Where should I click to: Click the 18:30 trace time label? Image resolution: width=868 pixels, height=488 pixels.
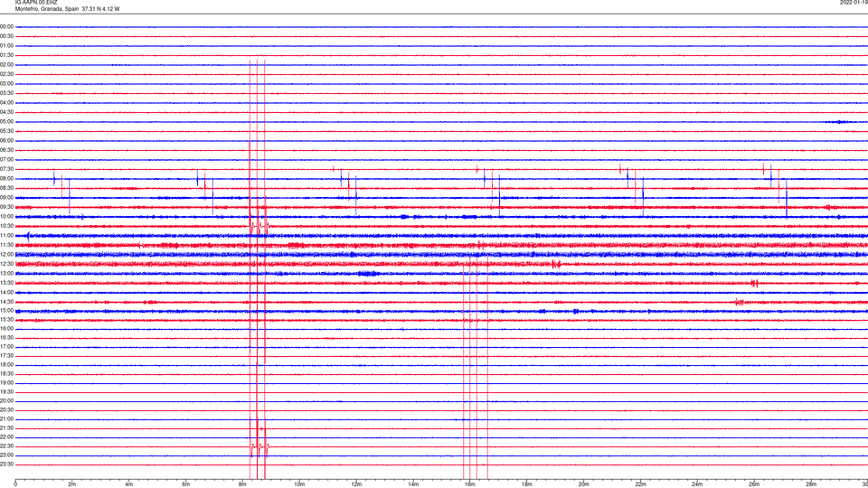tap(7, 374)
